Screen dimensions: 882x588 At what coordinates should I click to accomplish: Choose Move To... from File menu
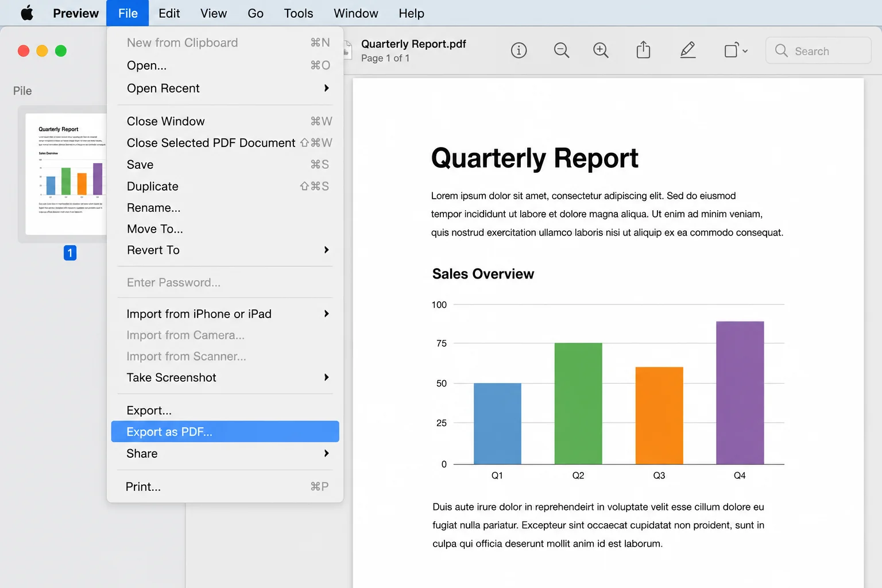225,229
